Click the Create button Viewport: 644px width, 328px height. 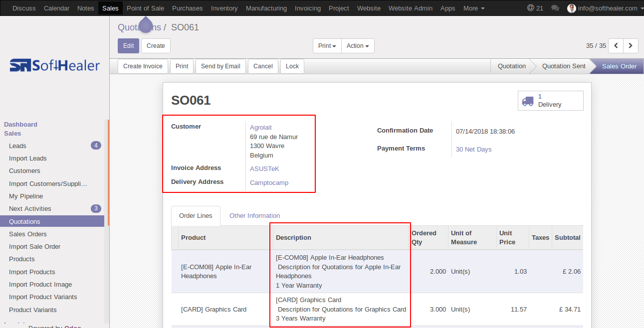156,46
